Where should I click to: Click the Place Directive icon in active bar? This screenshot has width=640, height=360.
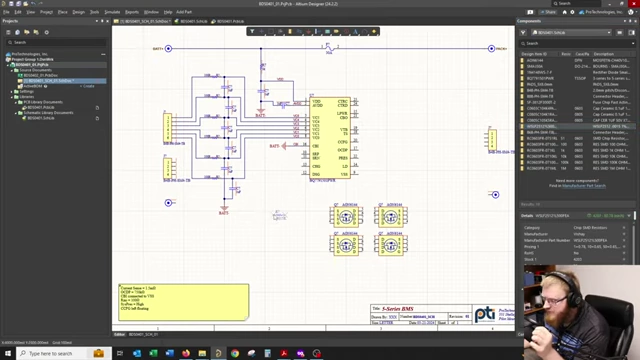tap(346, 31)
